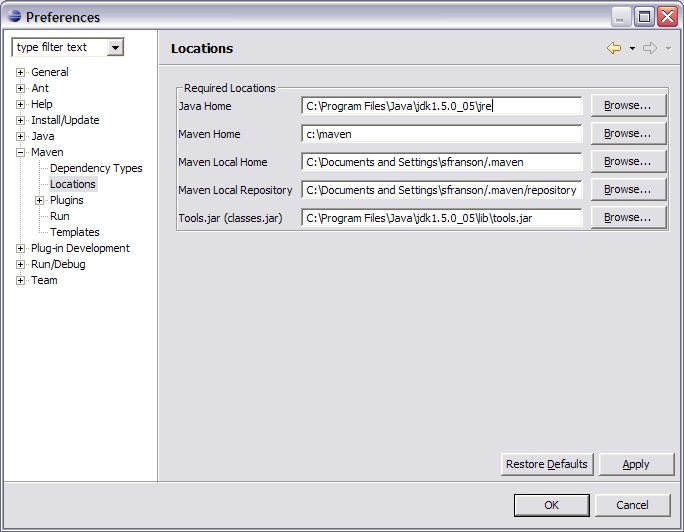Confirm preferences with OK

551,505
